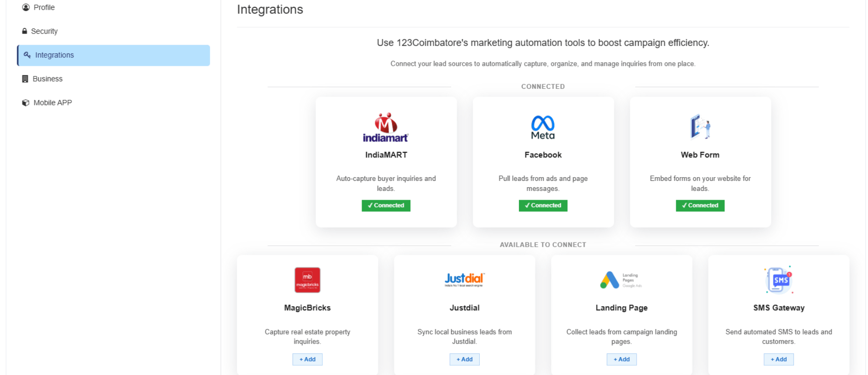Click the Connected button under IndiaMART
Viewport: 868px width, 375px height.
coord(386,206)
